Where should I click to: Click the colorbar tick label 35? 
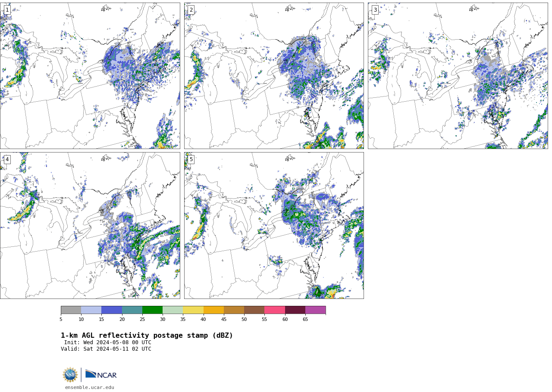click(183, 319)
